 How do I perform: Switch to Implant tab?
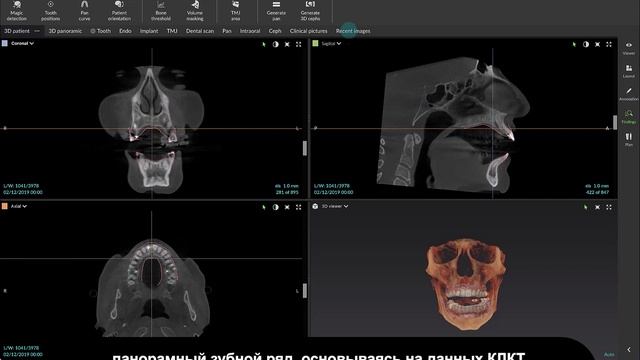click(149, 31)
